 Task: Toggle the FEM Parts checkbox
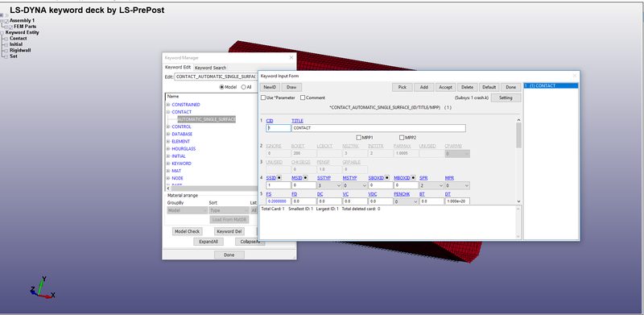pyautogui.click(x=11, y=27)
